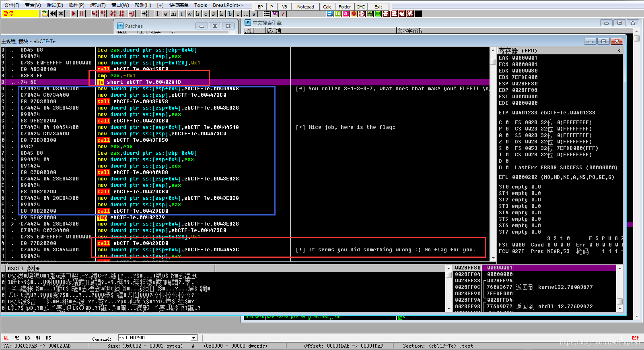The width and height of the screenshot is (644, 350).
Task: Click the black square toolbar icon
Action: [418, 14]
